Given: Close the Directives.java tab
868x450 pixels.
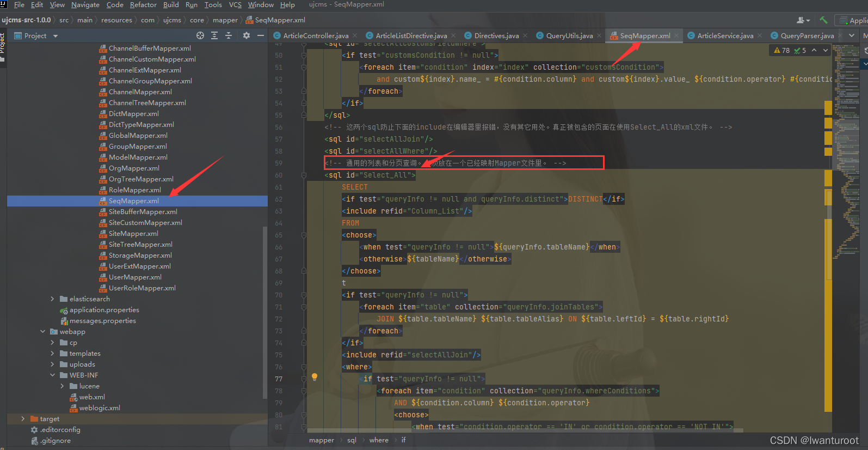Looking at the screenshot, I should click(525, 35).
